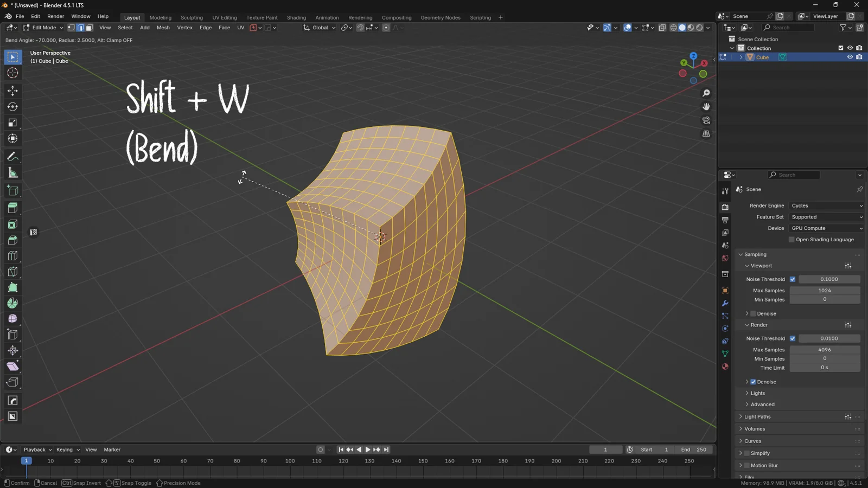Open the Keying popover in timeline
The image size is (868, 488).
[x=68, y=450]
